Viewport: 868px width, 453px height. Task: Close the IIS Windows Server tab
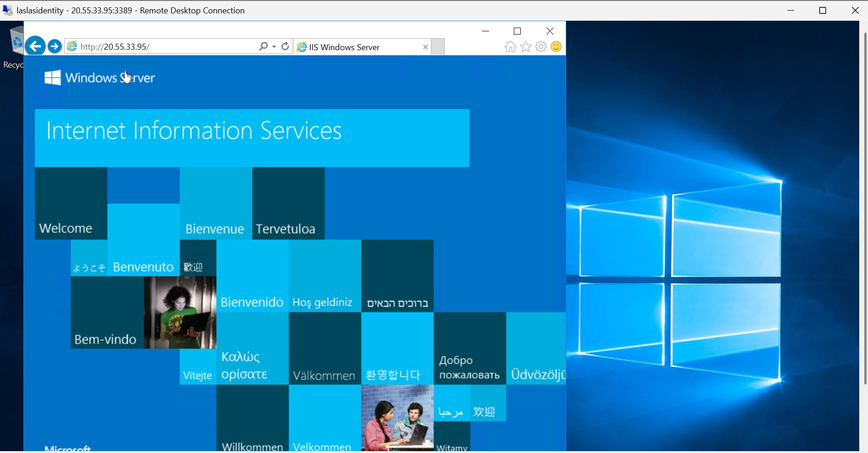pyautogui.click(x=425, y=47)
